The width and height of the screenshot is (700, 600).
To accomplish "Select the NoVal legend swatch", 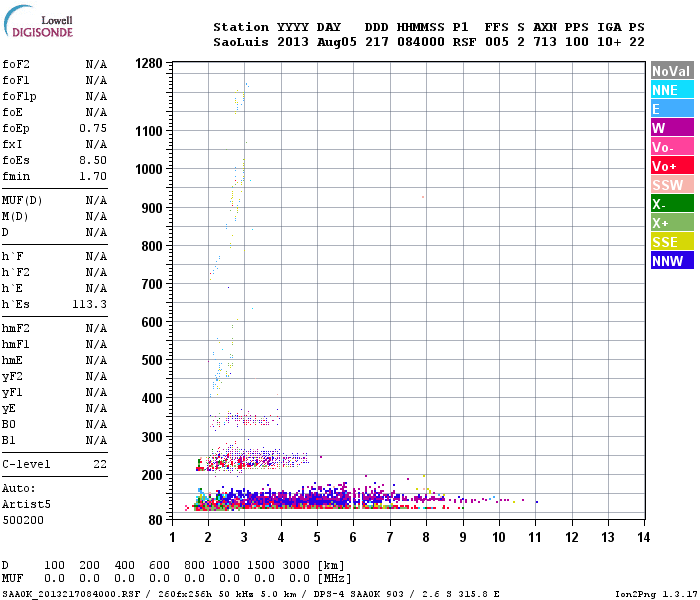I will coord(672,71).
